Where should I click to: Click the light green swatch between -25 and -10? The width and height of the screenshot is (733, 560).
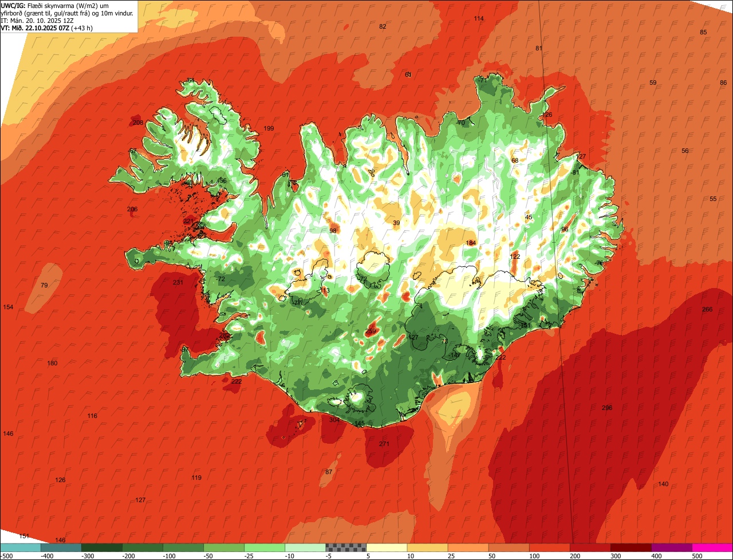click(265, 547)
